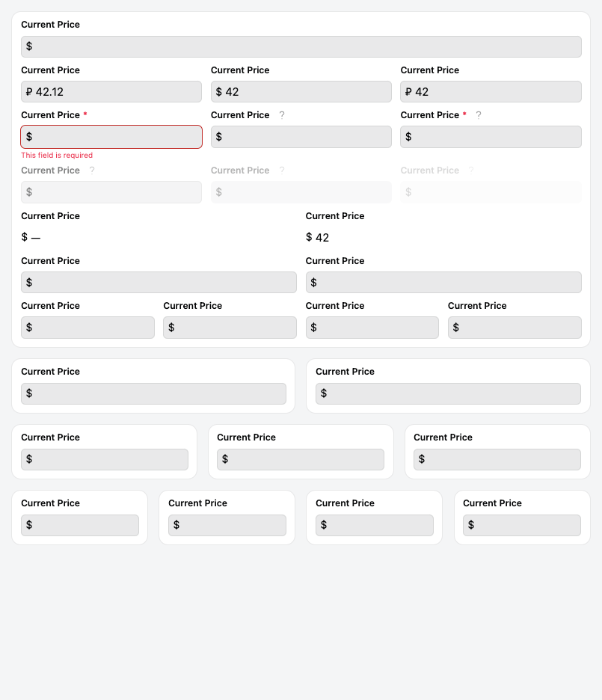Click help icon on the slightly dimmed label

click(92, 171)
